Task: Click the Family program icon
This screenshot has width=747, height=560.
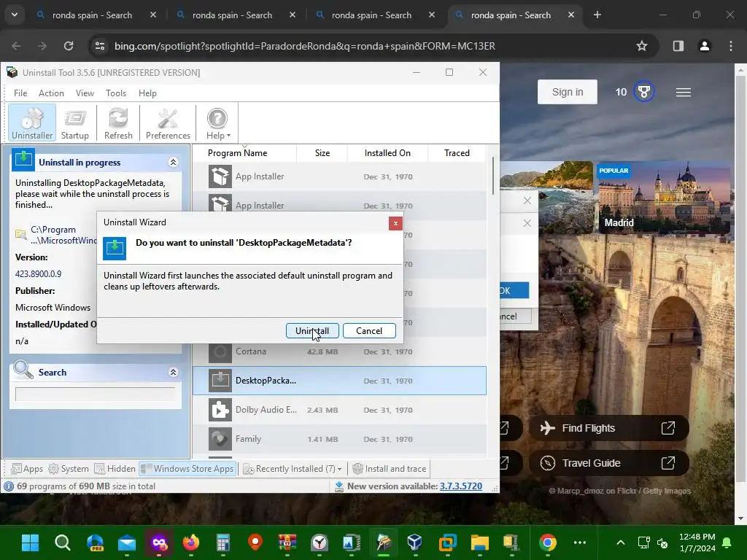Action: pyautogui.click(x=220, y=439)
